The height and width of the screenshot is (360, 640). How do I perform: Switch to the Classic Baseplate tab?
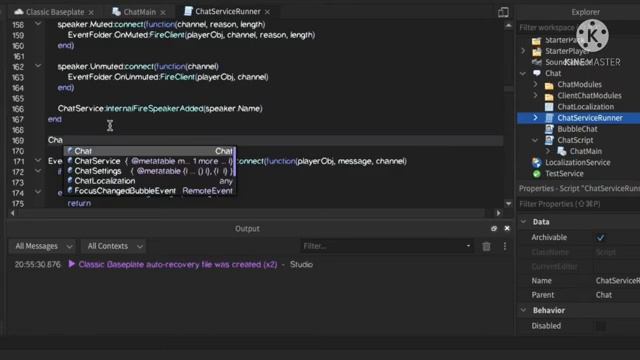pos(55,12)
